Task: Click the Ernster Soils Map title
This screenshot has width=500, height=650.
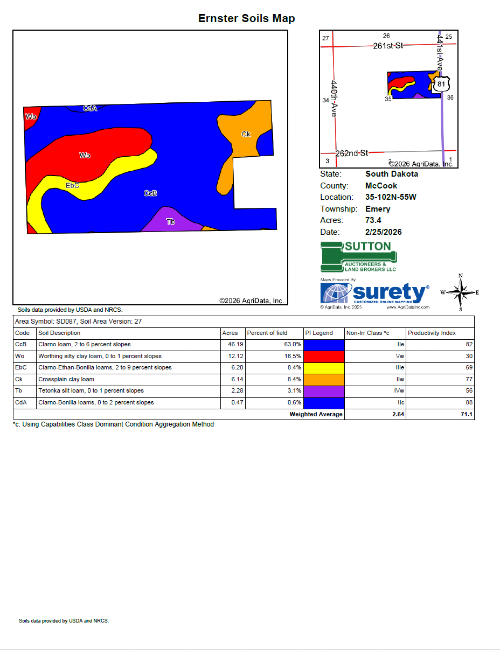Action: click(247, 18)
